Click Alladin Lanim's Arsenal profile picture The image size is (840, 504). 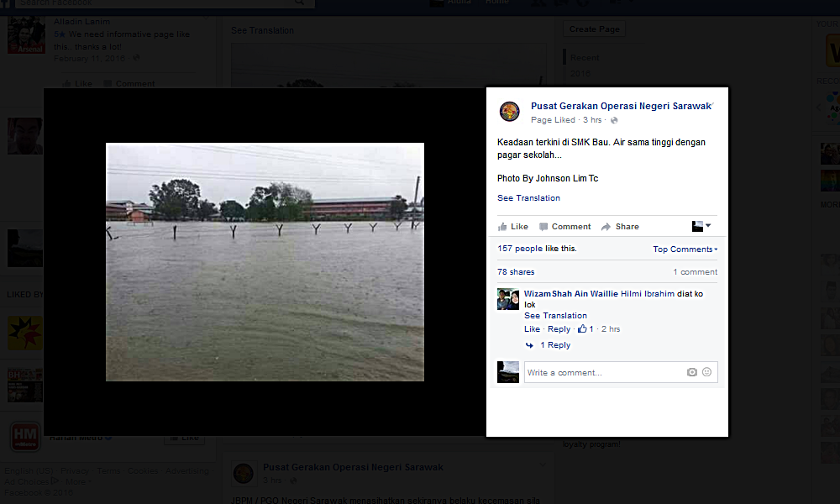click(x=26, y=34)
